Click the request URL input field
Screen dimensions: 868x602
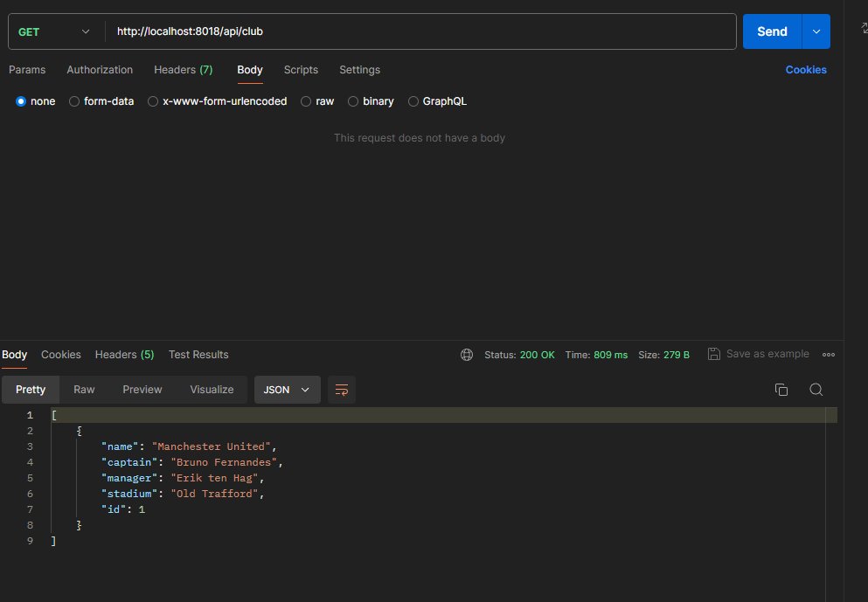(420, 31)
